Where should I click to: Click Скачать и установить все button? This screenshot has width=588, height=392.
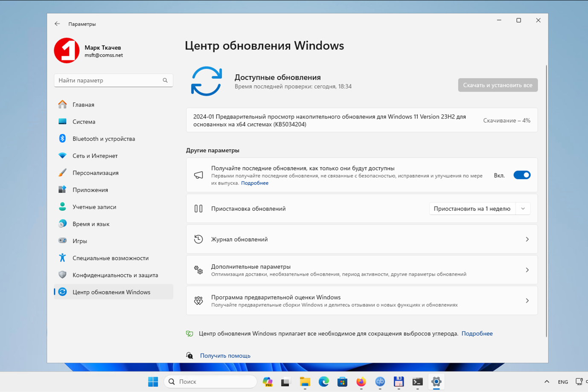tap(498, 85)
